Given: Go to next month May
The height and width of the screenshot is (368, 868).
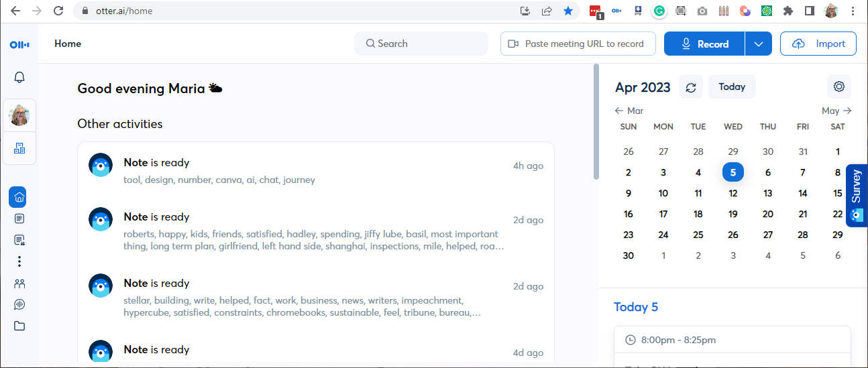Looking at the screenshot, I should coord(837,111).
